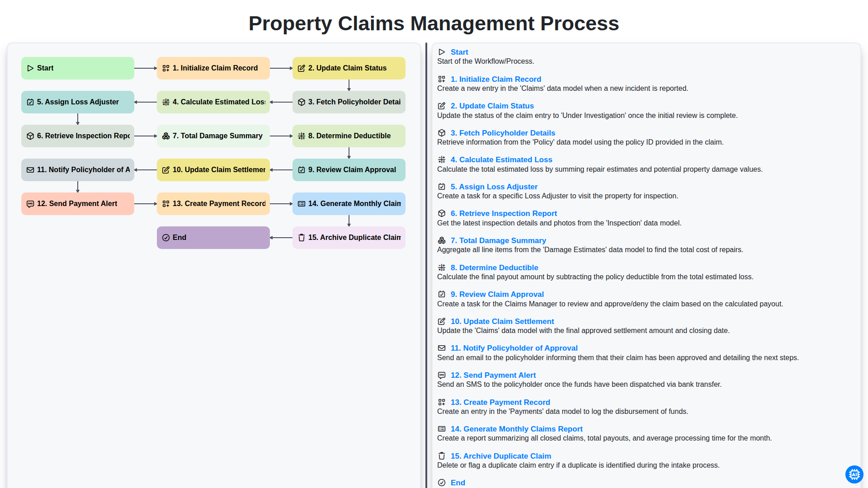Click the description about the 'Payments' data model
This screenshot has height=488, width=868.
562,412
